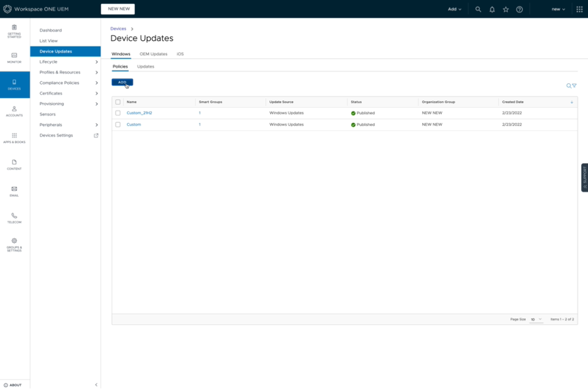The width and height of the screenshot is (588, 389).
Task: Toggle the select-all header checkbox
Action: [x=118, y=102]
